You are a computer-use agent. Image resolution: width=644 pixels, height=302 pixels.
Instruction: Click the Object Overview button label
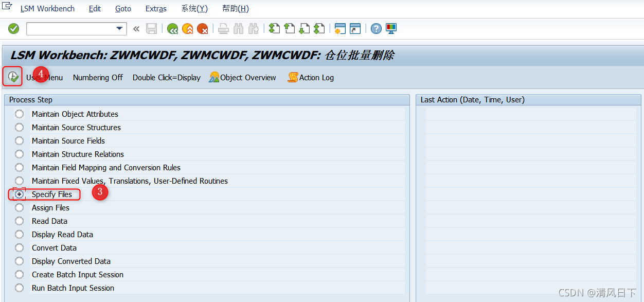click(248, 78)
